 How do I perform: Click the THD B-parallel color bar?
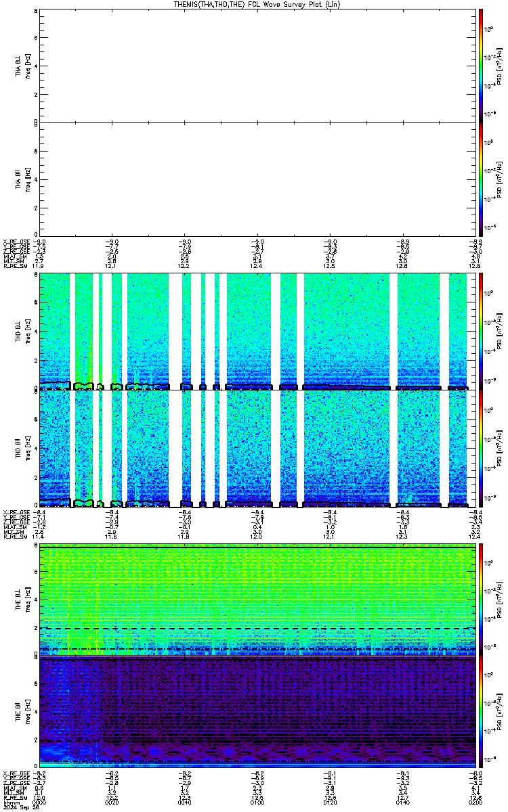480,449
